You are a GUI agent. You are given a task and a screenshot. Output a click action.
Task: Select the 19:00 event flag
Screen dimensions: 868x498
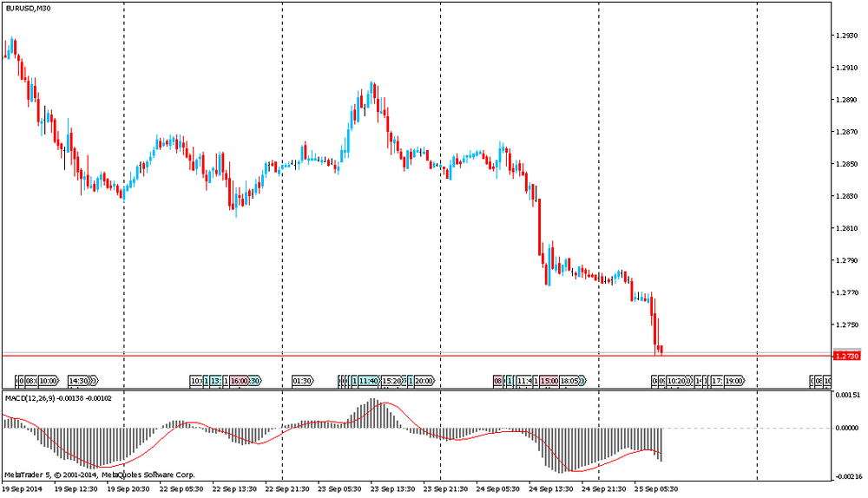[733, 381]
